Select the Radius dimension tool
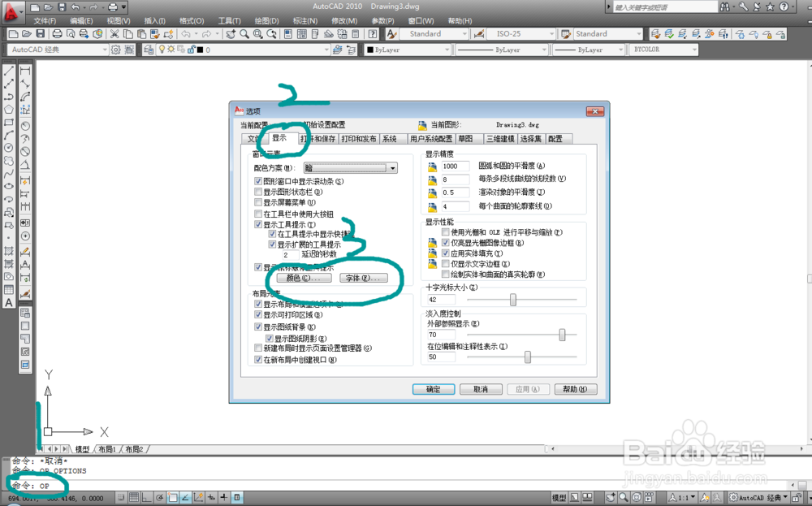 click(25, 126)
